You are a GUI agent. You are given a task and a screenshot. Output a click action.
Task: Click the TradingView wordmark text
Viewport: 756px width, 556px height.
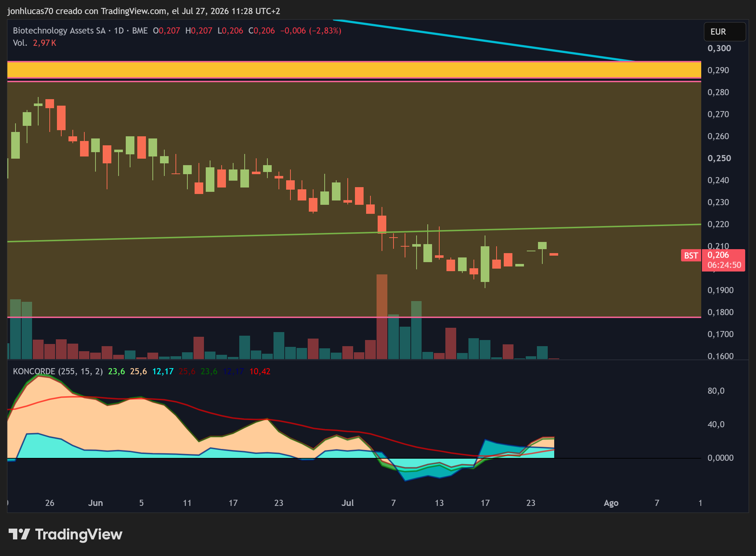[x=79, y=534]
